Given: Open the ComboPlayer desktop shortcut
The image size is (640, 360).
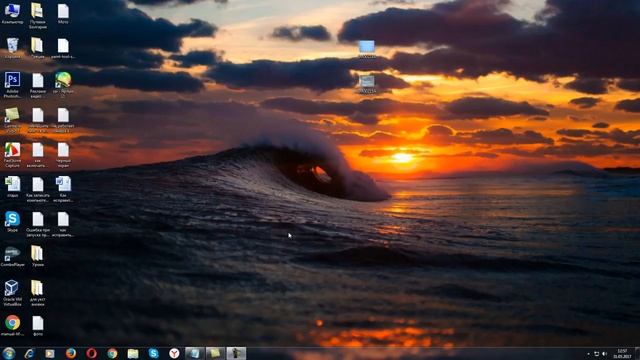Looking at the screenshot, I should click(x=12, y=257).
